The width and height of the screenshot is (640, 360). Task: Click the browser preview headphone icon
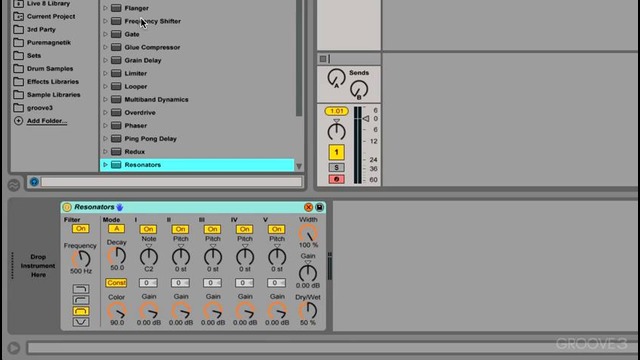point(34,182)
